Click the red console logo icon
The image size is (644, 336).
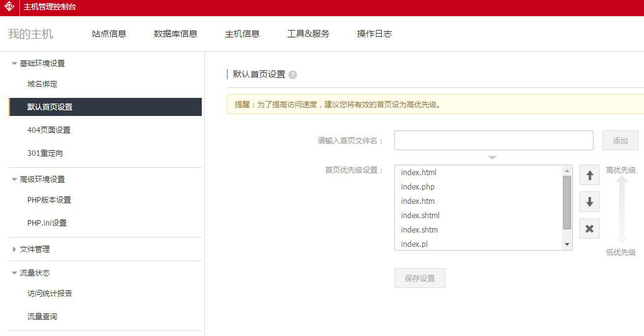(x=9, y=7)
